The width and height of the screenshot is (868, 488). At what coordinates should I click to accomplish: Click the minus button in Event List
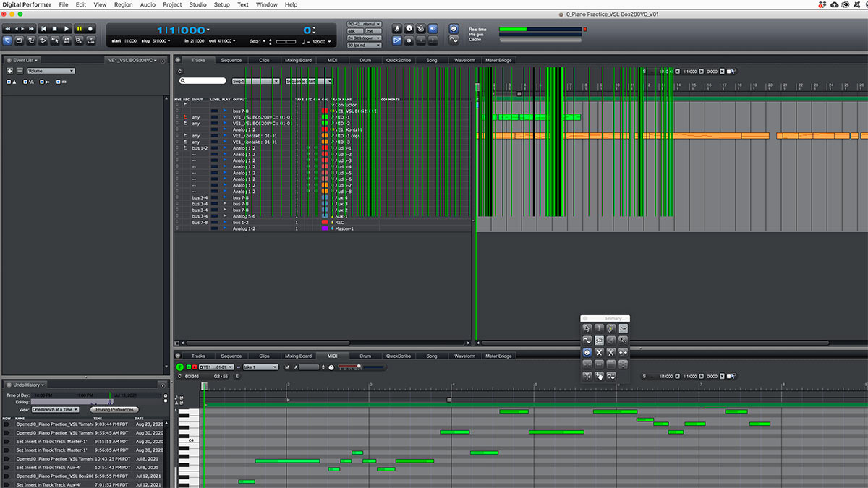[x=20, y=71]
